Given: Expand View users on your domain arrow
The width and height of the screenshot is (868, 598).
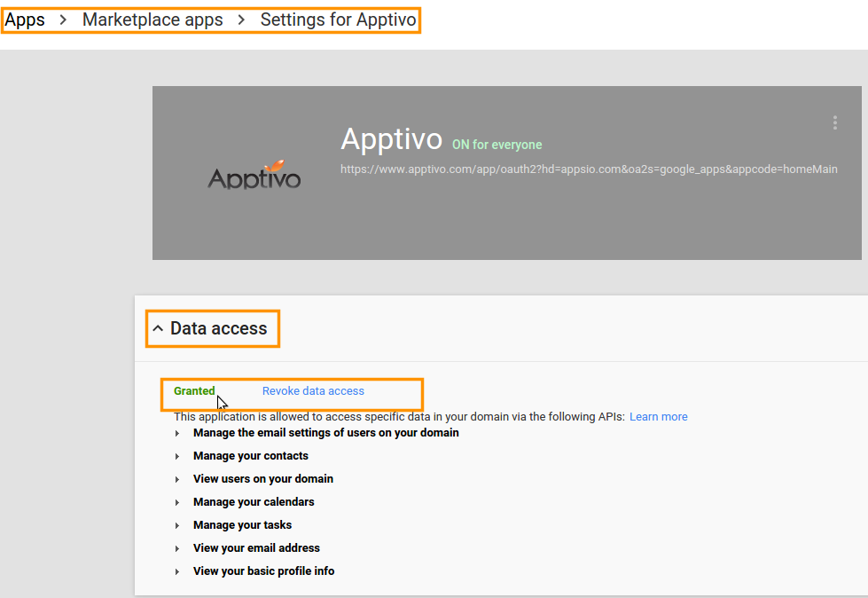Looking at the screenshot, I should (177, 479).
